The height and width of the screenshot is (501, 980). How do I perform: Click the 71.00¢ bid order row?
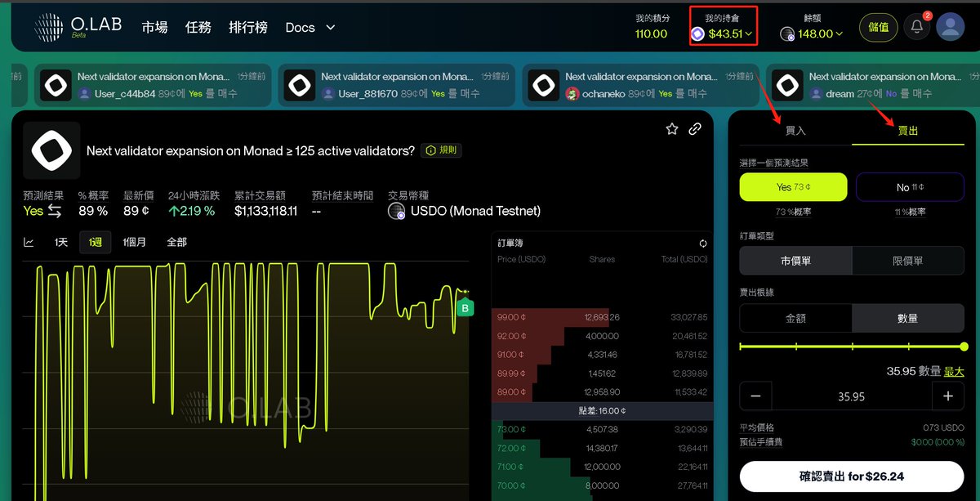(x=603, y=467)
